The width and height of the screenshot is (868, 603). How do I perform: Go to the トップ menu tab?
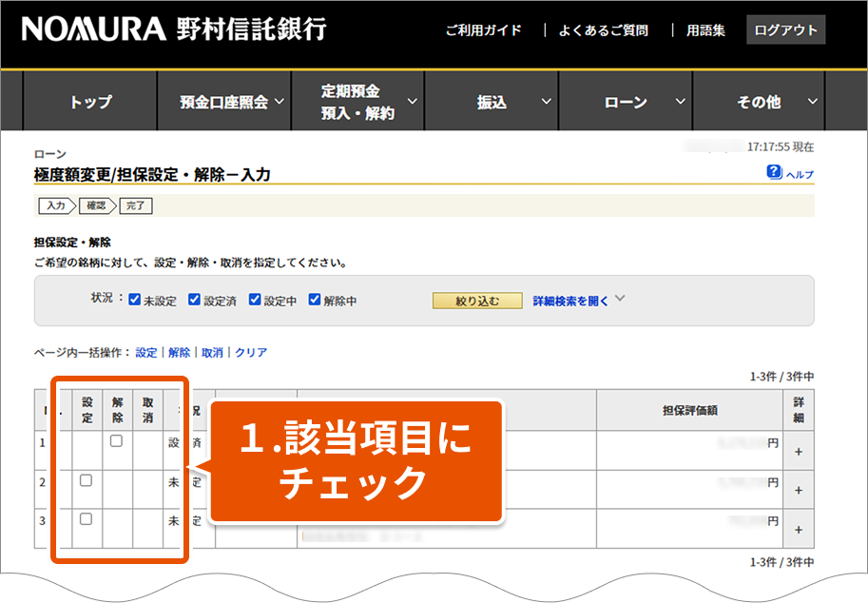[x=90, y=102]
